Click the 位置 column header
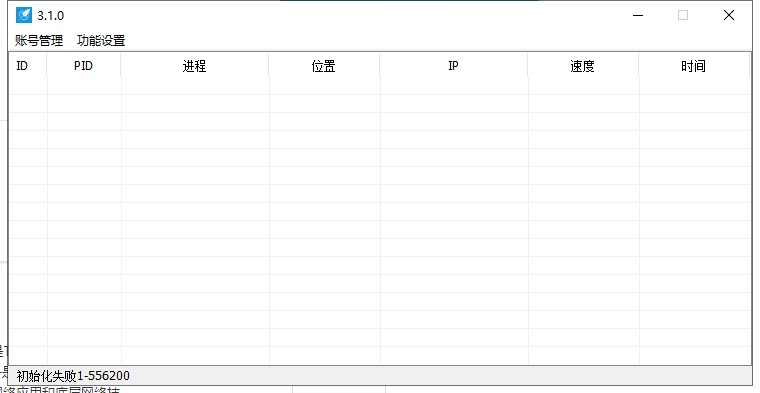This screenshot has height=393, width=760. [324, 65]
